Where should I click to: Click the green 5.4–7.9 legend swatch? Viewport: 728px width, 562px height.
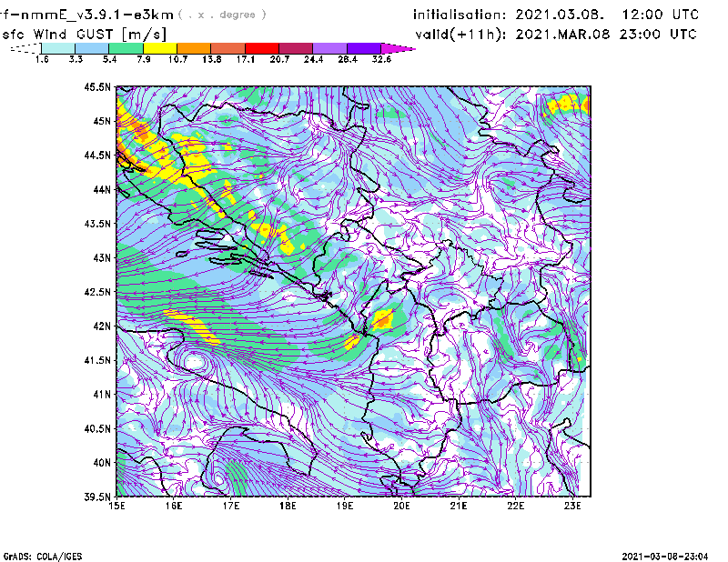tap(126, 48)
